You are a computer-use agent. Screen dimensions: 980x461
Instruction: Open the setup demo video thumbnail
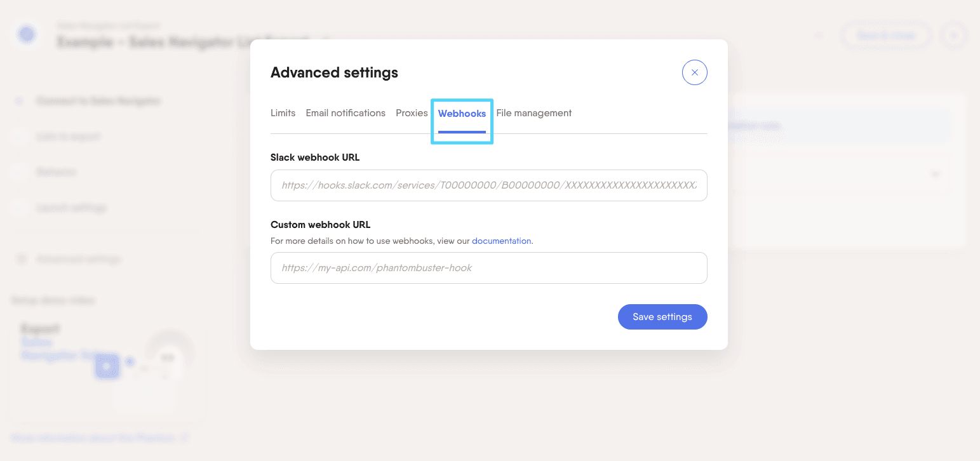(x=107, y=368)
